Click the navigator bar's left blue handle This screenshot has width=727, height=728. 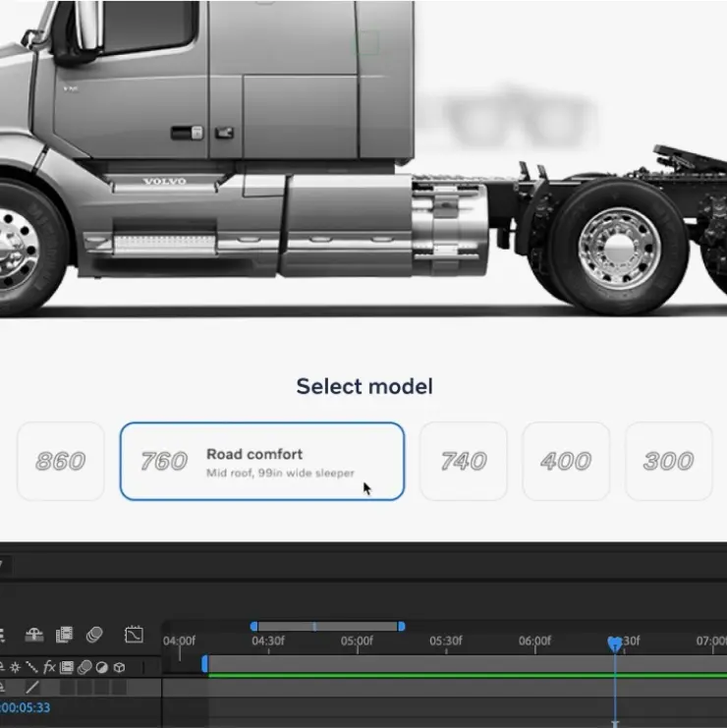coord(253,627)
